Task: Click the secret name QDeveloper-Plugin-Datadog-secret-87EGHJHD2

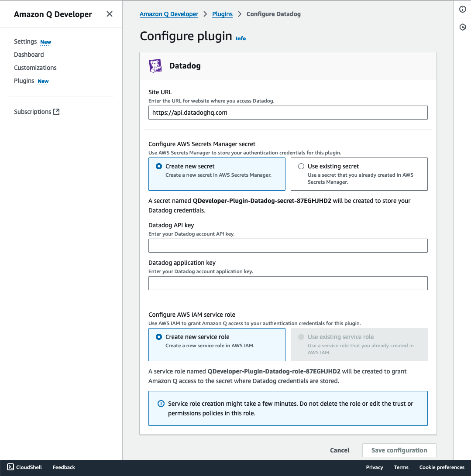Action: tap(262, 201)
